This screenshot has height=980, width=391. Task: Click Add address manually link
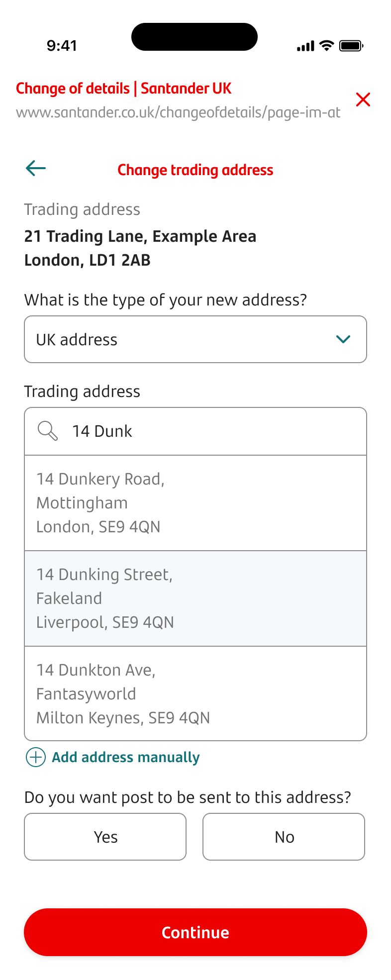pyautogui.click(x=125, y=757)
